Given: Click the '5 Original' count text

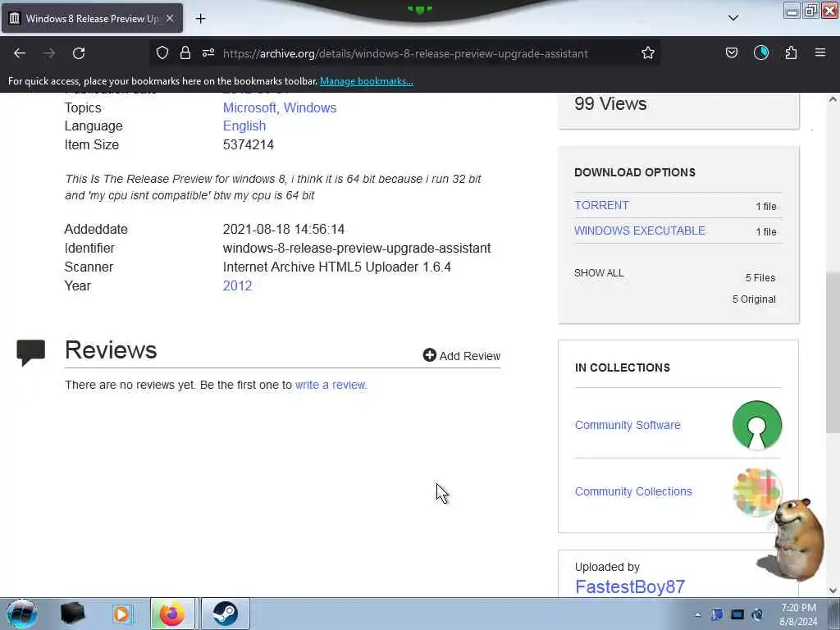Looking at the screenshot, I should (754, 299).
